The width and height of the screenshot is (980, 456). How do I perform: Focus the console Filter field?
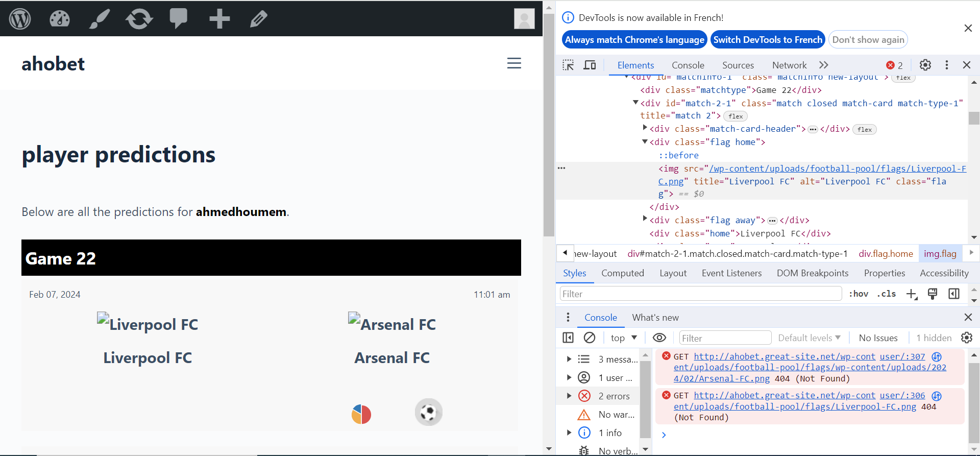point(725,338)
